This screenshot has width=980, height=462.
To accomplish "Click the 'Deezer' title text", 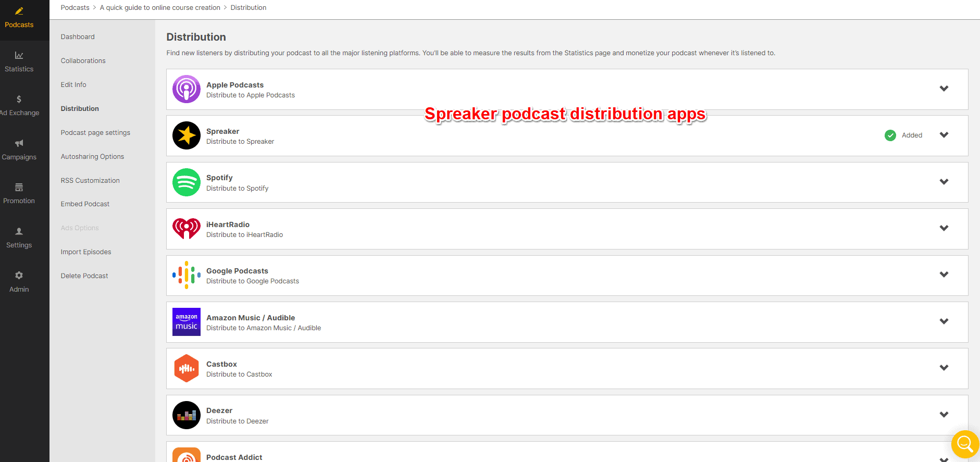I will tap(219, 410).
